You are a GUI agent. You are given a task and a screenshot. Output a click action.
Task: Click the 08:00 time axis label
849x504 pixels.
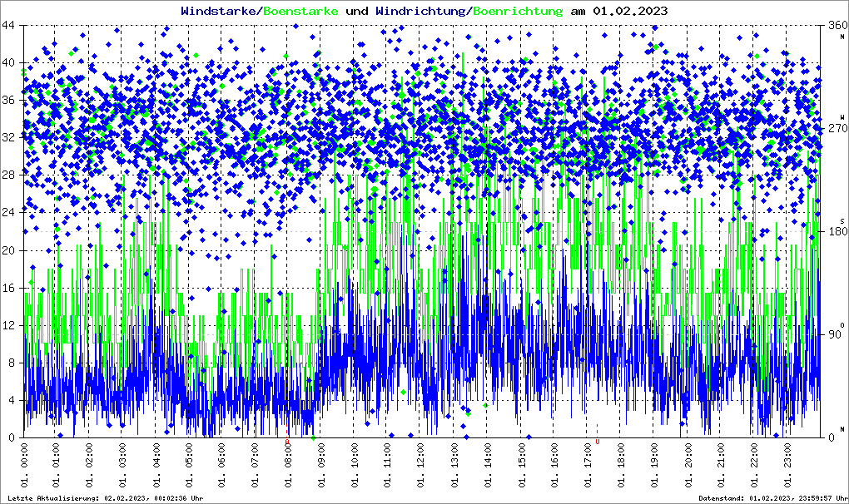(x=289, y=465)
